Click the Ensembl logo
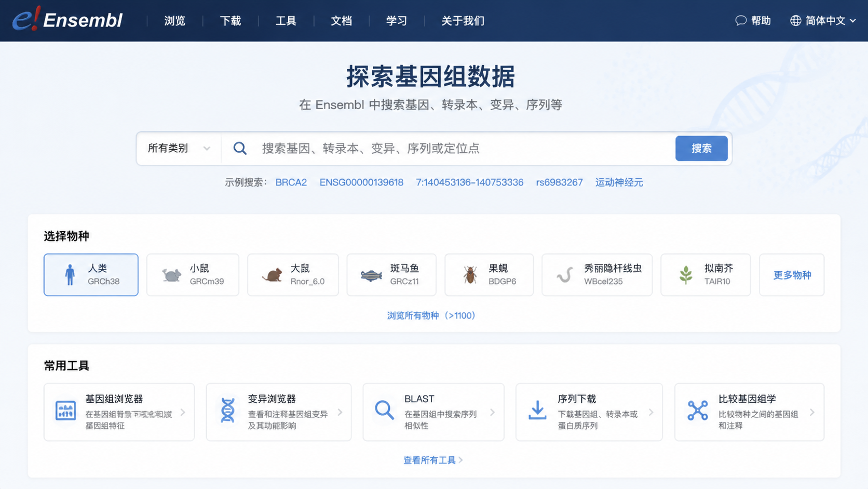 pyautogui.click(x=67, y=20)
